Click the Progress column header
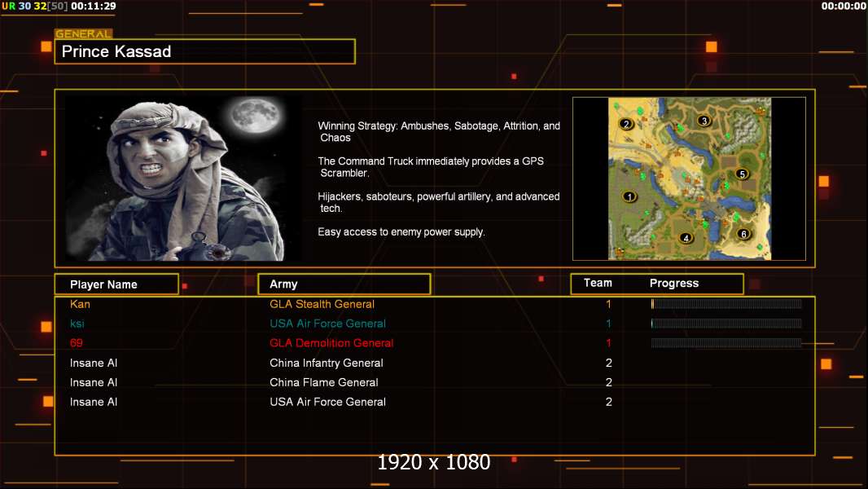868x489 pixels. [674, 283]
